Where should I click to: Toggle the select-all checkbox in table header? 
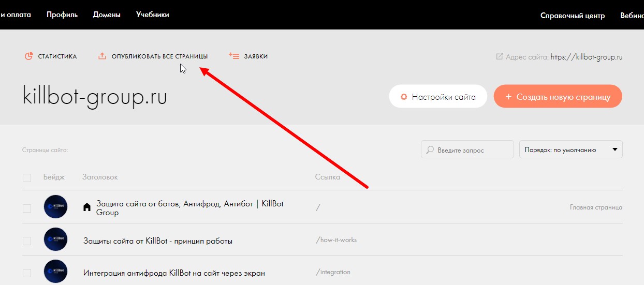click(27, 178)
